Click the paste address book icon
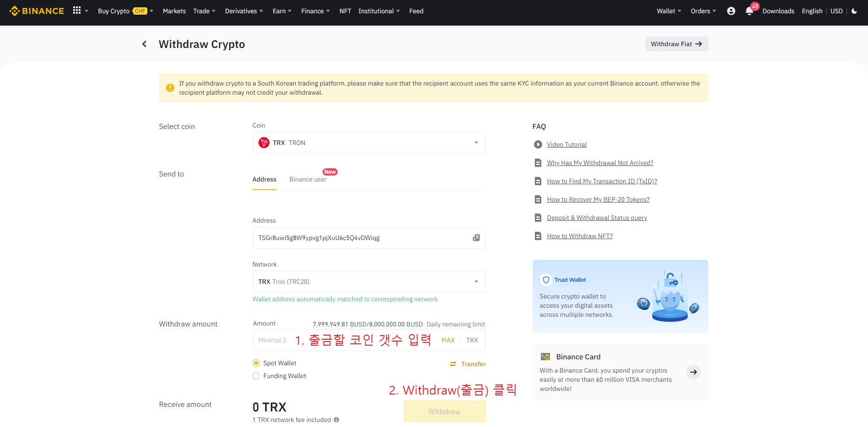 [476, 238]
